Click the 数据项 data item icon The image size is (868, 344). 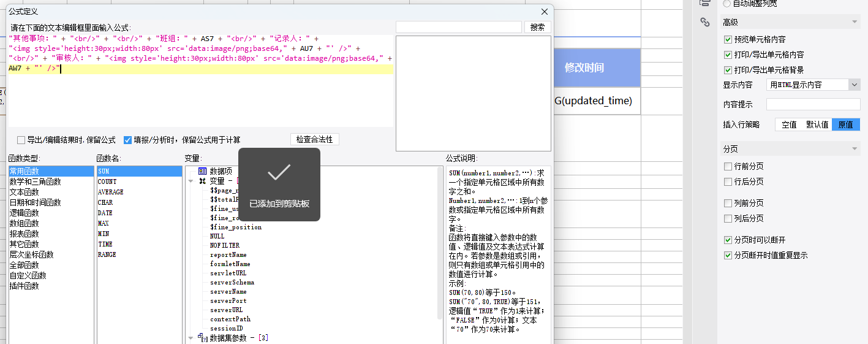pos(203,171)
